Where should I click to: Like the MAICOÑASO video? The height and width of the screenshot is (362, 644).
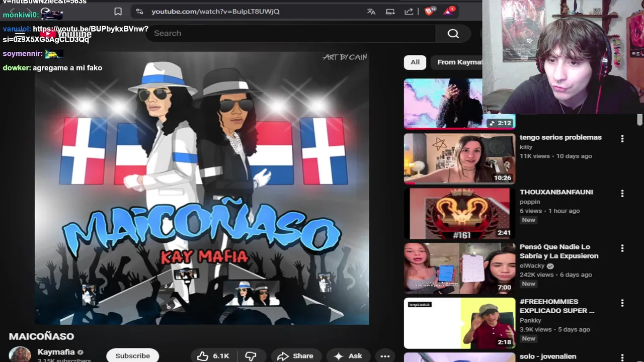[x=213, y=355]
